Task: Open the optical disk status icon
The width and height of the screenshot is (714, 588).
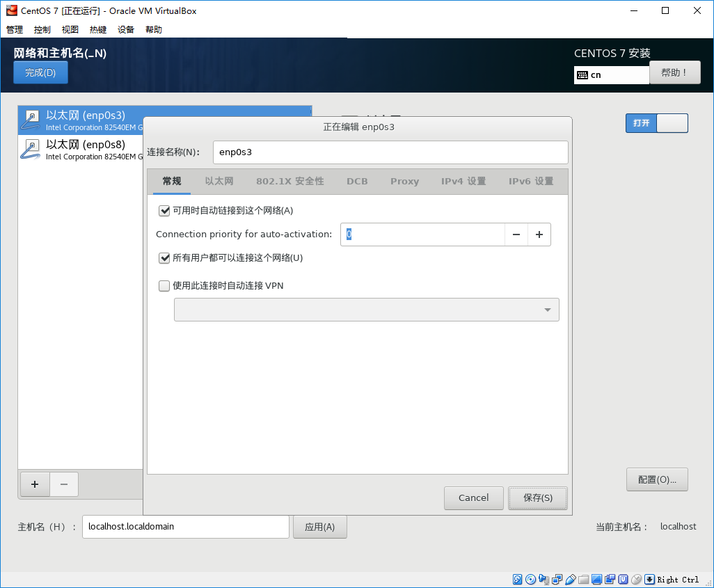Action: [530, 580]
